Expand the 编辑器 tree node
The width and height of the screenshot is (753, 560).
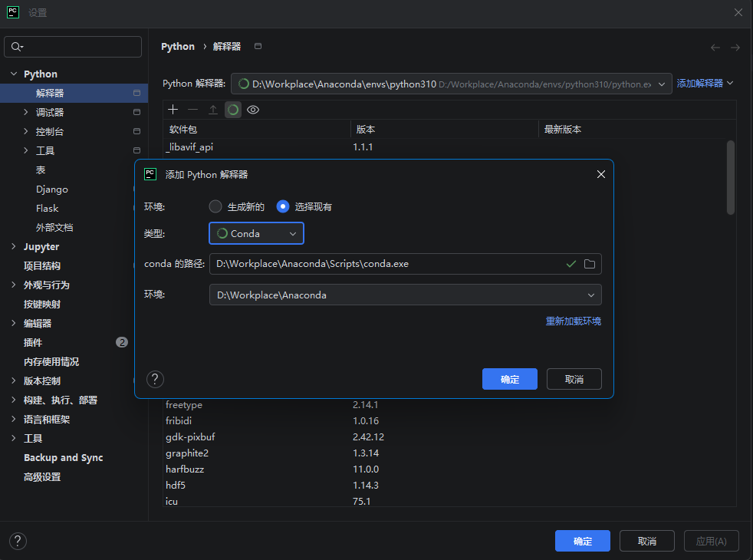[14, 323]
